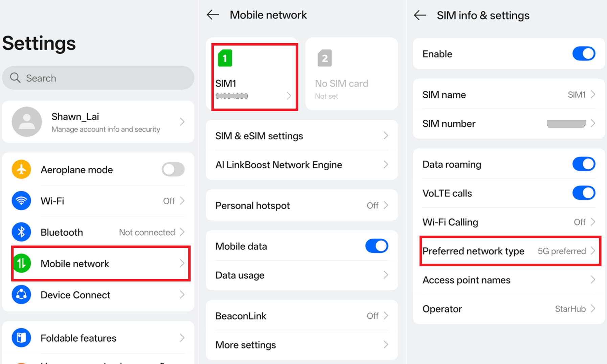
Task: Tap the green Mobile network icon
Action: click(x=21, y=263)
